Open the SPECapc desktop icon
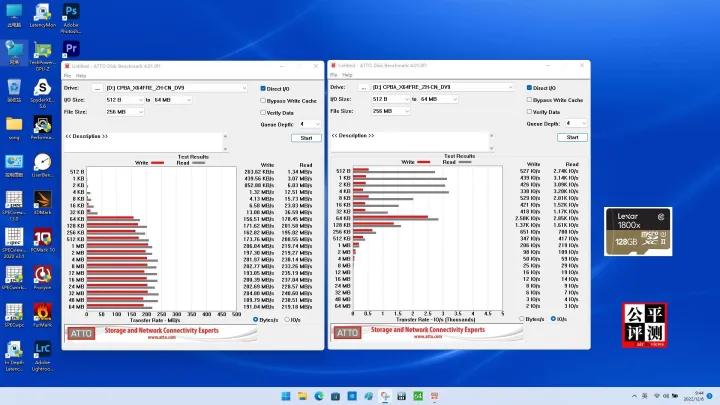The height and width of the screenshot is (405, 720). pos(14,315)
